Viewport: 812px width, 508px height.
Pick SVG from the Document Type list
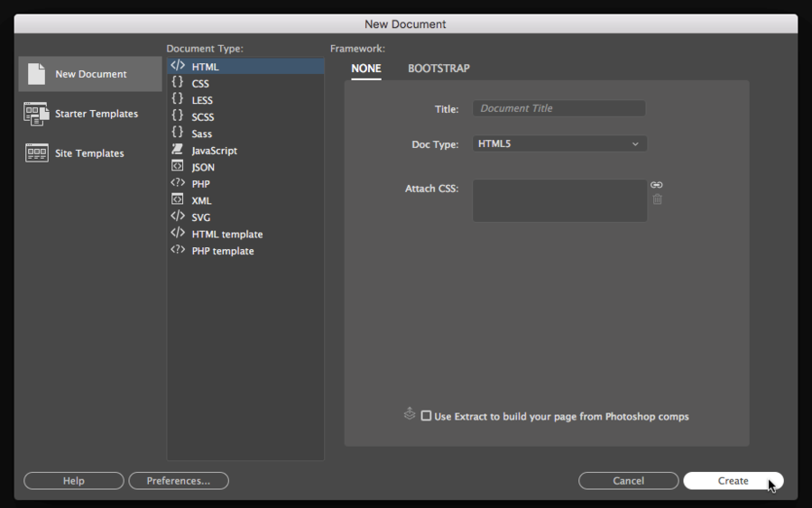(200, 217)
